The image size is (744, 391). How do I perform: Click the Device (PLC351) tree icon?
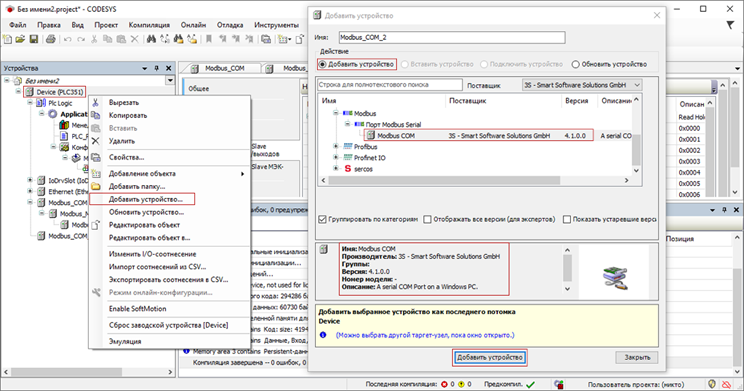pos(29,92)
